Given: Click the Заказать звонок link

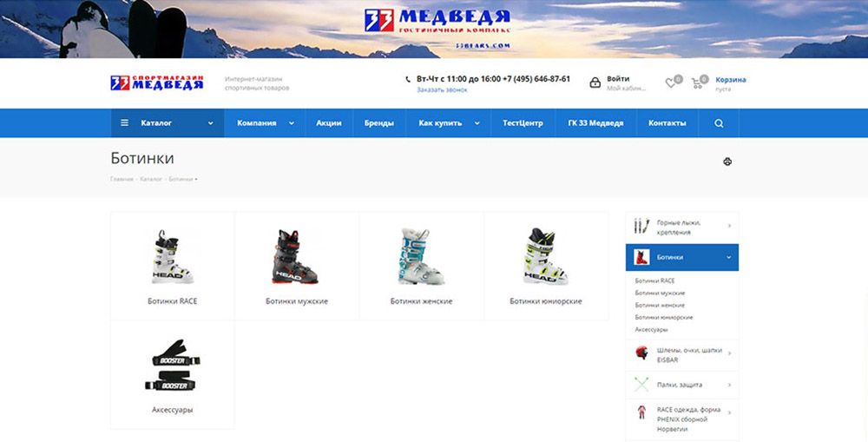Looking at the screenshot, I should pyautogui.click(x=442, y=90).
